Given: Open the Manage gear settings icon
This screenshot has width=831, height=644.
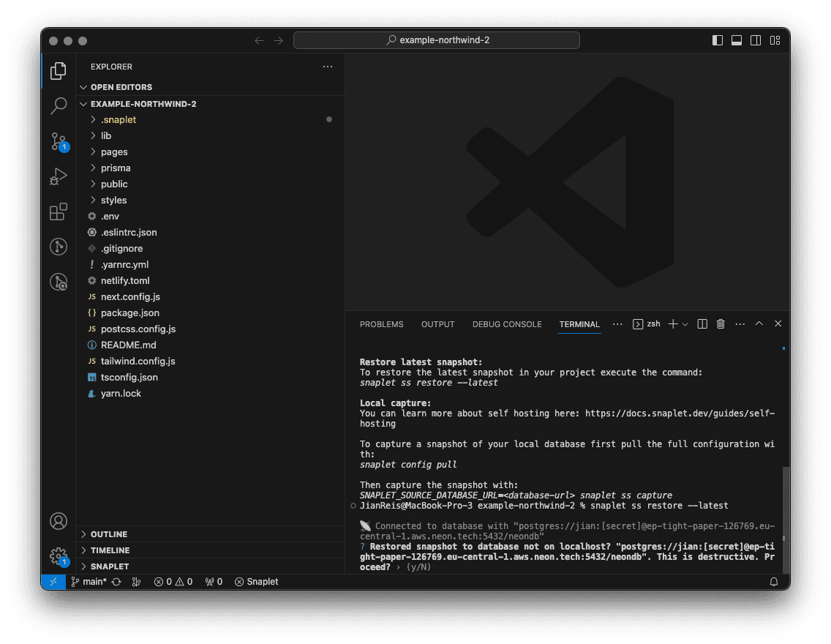Looking at the screenshot, I should point(59,556).
